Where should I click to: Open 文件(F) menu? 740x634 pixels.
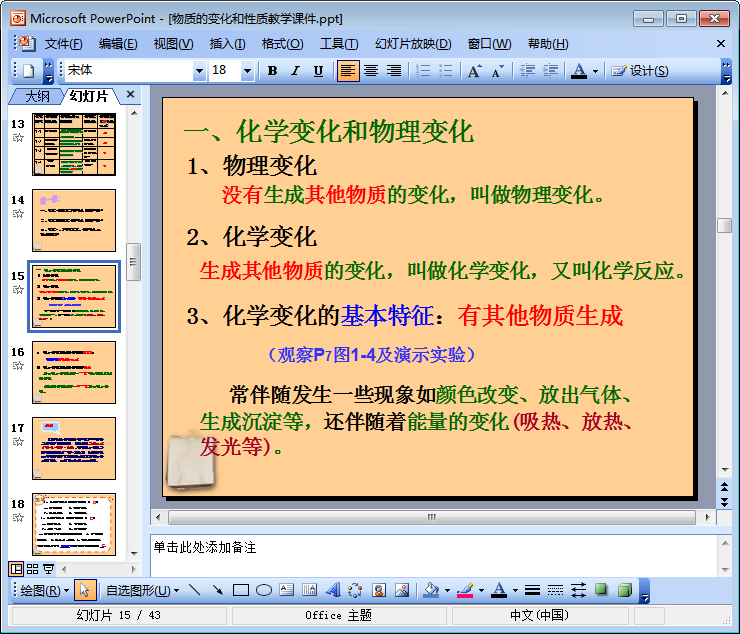[64, 44]
